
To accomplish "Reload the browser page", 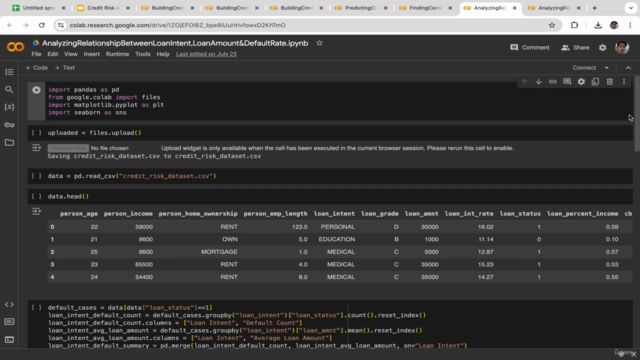I will tap(42, 25).
